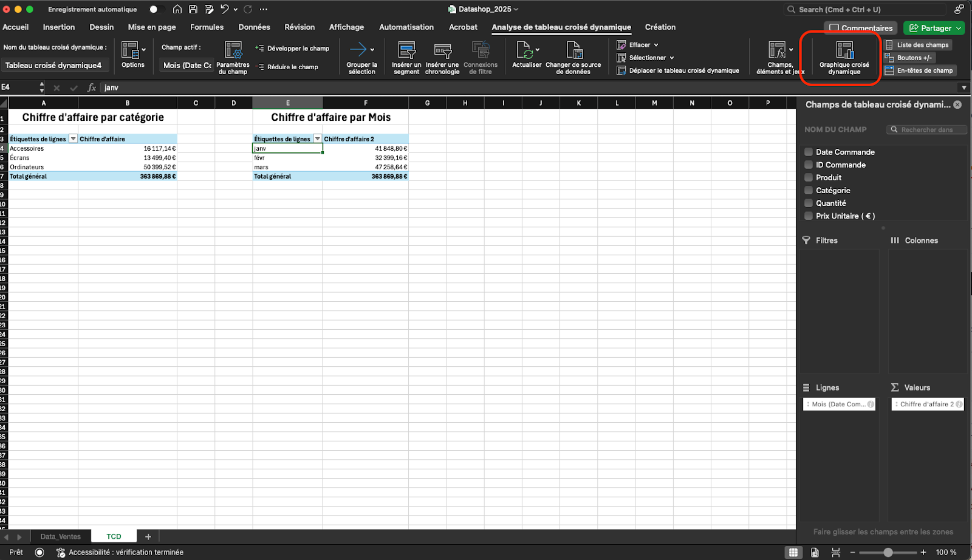
Task: Open the Création ribbon tab
Action: [660, 27]
